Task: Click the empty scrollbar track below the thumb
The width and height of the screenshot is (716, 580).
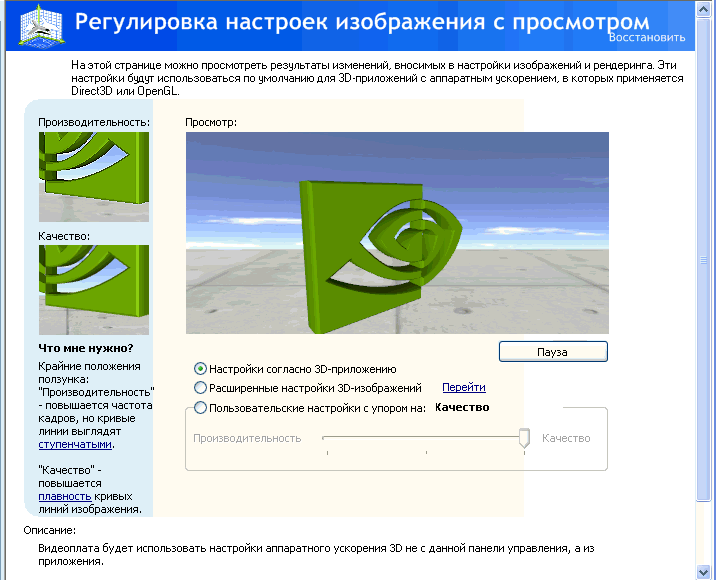Action: coord(706,530)
